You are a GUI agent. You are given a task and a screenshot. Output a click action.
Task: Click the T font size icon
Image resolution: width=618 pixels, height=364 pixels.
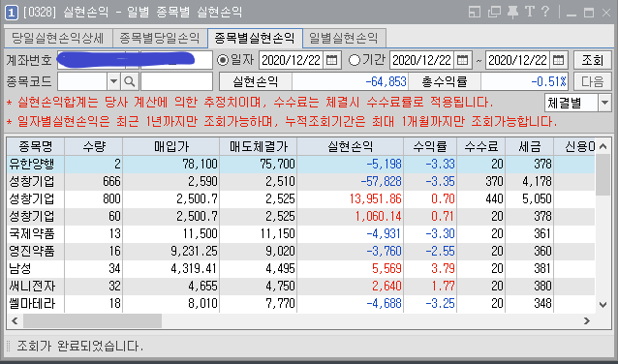(529, 12)
